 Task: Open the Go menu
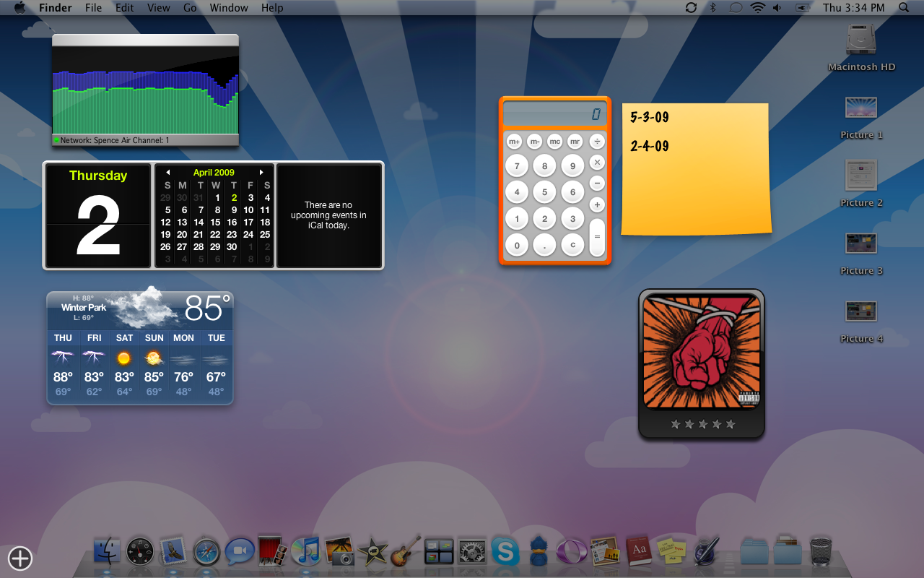pos(190,7)
